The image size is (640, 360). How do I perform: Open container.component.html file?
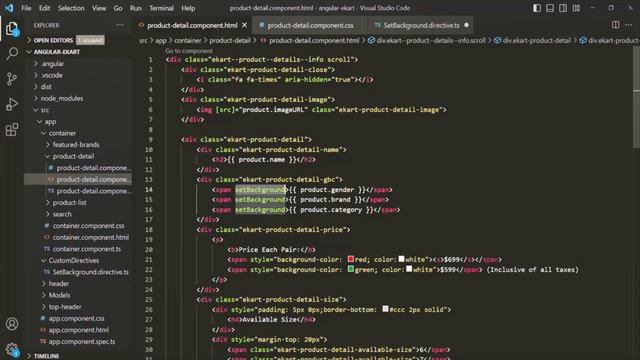click(x=91, y=237)
